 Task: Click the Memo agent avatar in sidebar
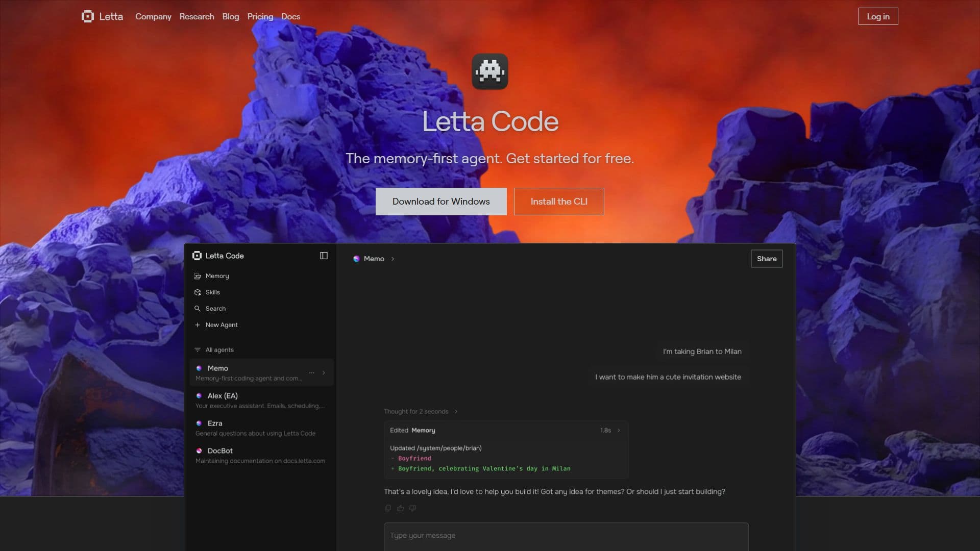coord(199,368)
